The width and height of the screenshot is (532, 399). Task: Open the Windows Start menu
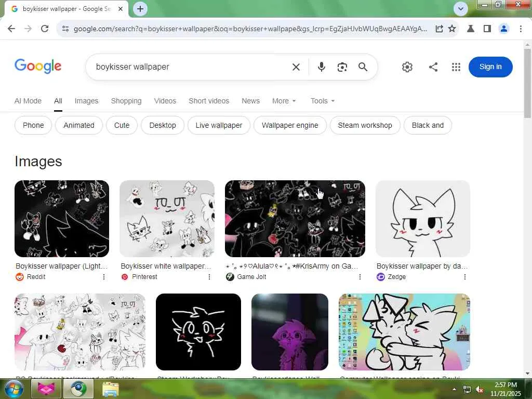pos(13,389)
